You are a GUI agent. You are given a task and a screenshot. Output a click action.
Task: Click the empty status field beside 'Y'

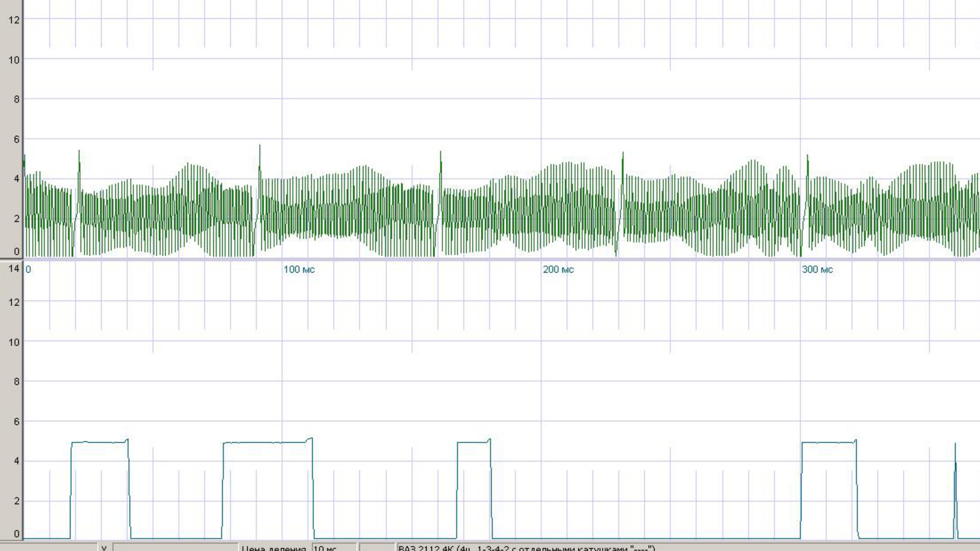coord(175,548)
